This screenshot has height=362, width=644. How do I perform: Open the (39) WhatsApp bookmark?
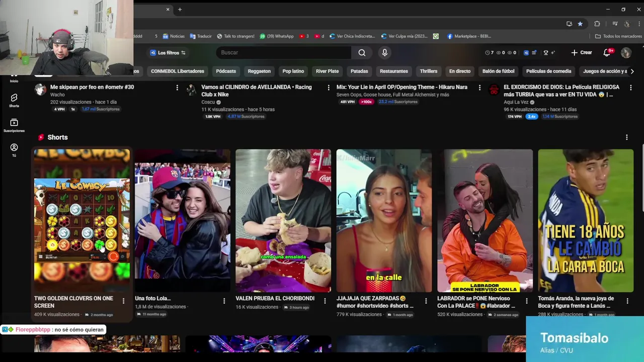point(277,36)
